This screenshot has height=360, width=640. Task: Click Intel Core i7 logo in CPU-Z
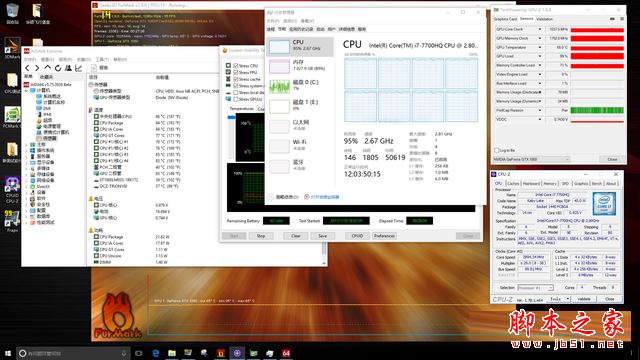coord(604,203)
